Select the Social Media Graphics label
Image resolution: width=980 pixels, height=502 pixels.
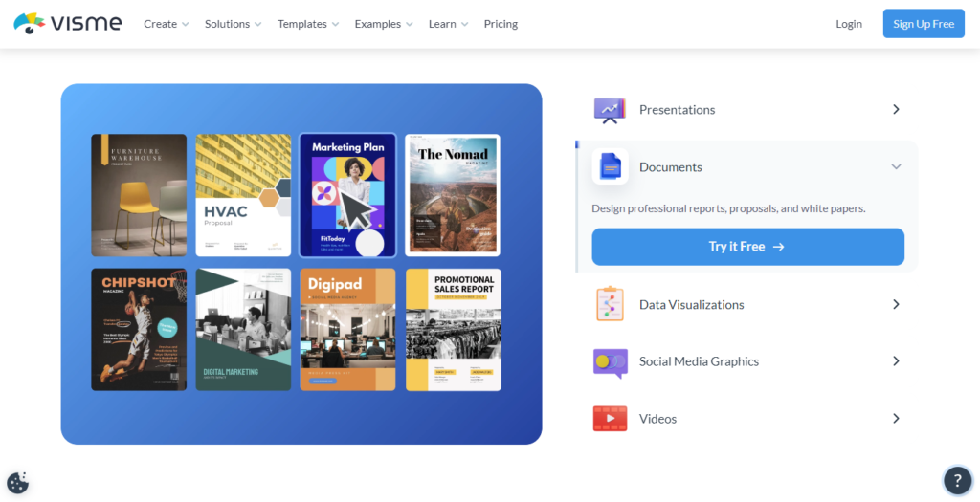[699, 361]
